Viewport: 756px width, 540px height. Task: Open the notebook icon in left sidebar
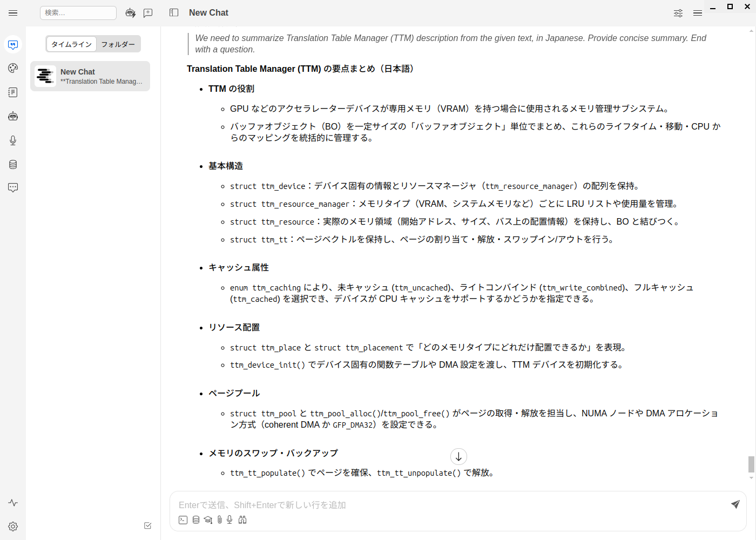click(13, 92)
